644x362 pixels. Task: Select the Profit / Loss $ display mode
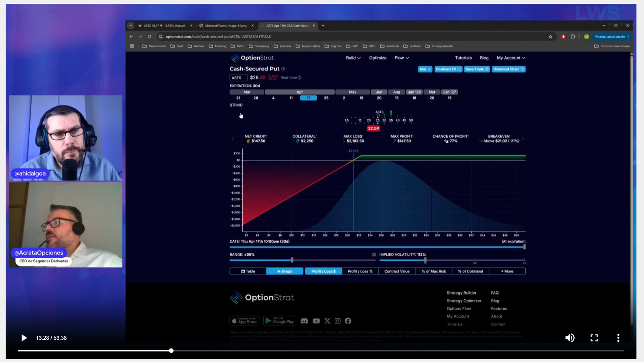click(323, 271)
